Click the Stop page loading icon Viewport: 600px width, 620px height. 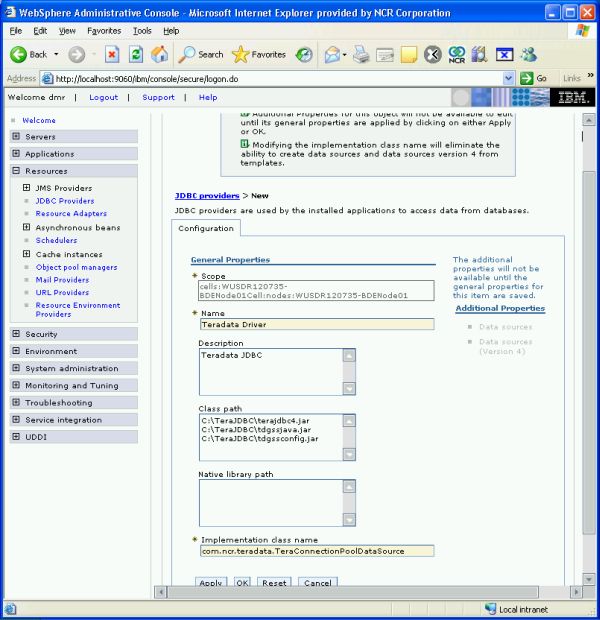112,55
